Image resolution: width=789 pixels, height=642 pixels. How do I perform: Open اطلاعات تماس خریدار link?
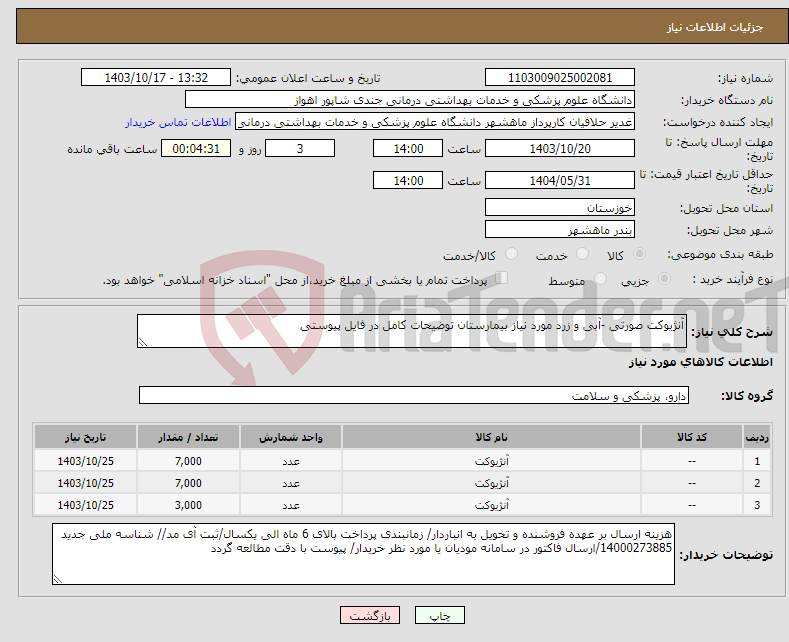178,122
